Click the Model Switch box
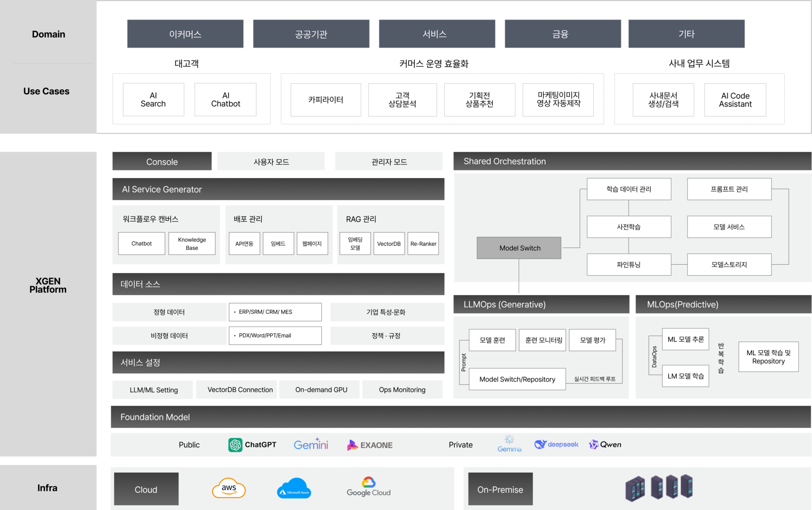Viewport: 812px width, 510px height. click(x=519, y=248)
